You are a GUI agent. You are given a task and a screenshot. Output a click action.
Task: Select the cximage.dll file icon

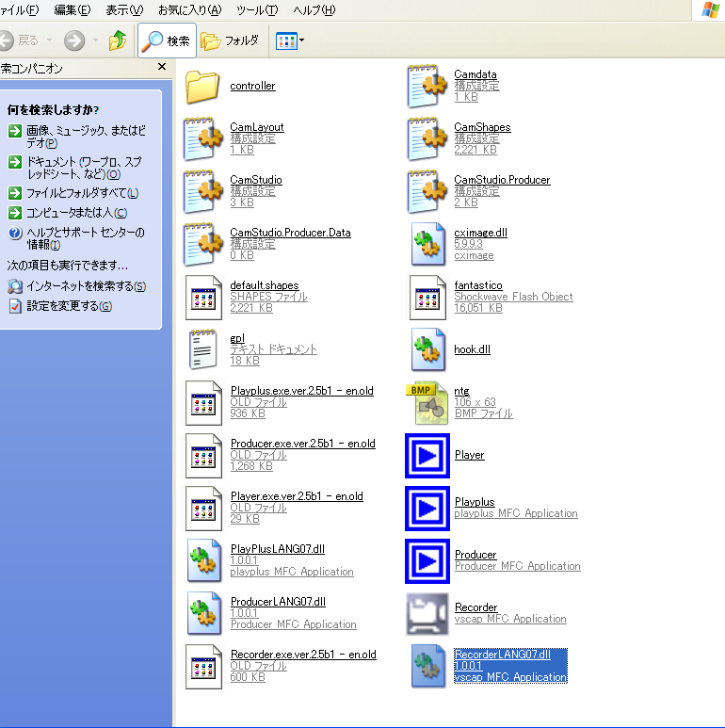(x=427, y=244)
